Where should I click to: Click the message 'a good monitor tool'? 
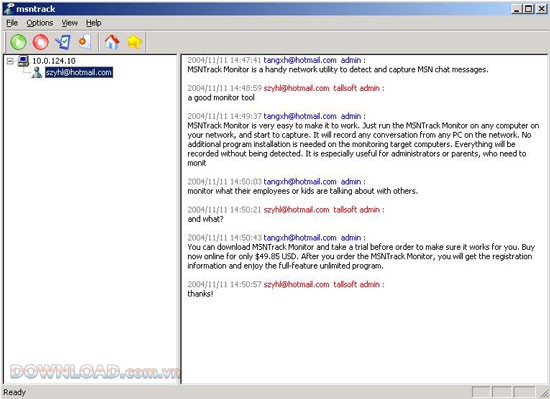tap(221, 97)
